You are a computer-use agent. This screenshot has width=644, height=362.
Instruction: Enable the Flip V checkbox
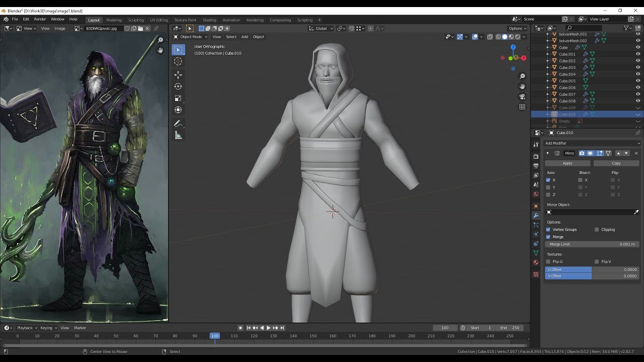(597, 261)
